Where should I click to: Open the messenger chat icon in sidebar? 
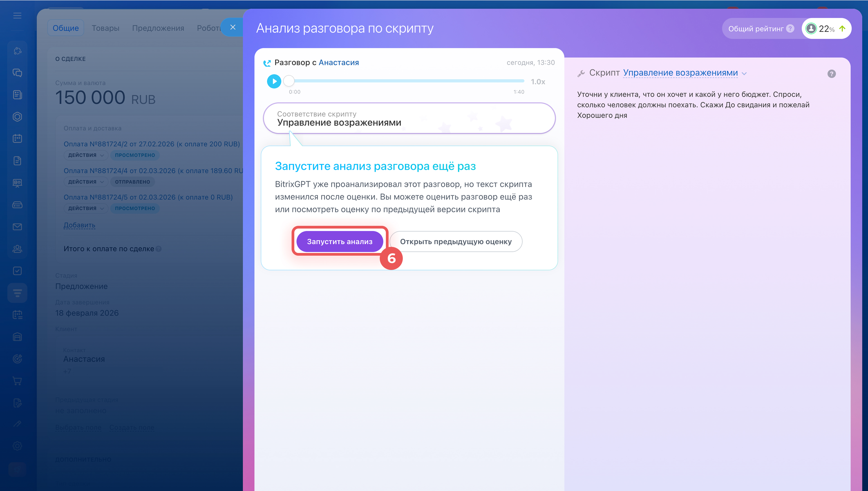tap(17, 73)
